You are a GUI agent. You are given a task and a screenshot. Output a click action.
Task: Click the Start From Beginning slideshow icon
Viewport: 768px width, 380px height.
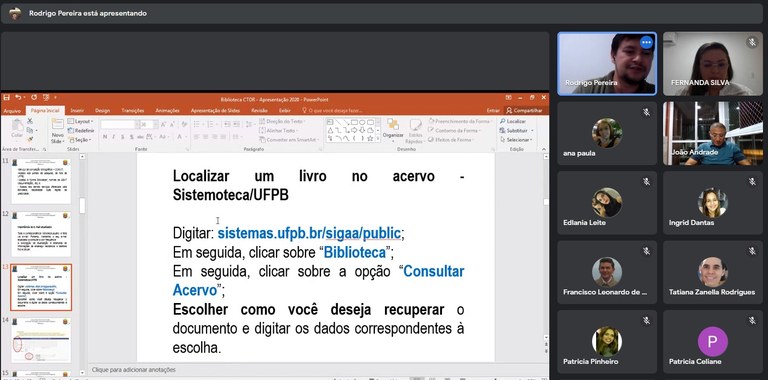point(46,97)
